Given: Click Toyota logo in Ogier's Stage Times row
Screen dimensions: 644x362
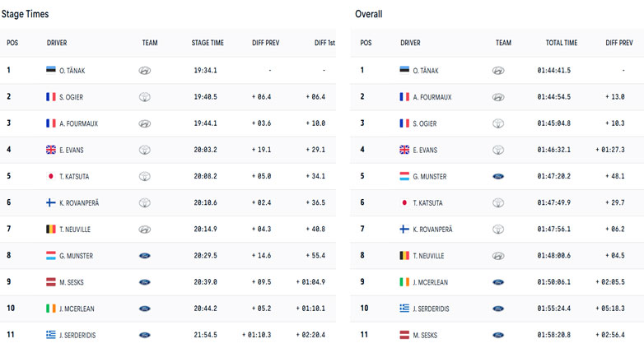Looking at the screenshot, I should tap(145, 97).
